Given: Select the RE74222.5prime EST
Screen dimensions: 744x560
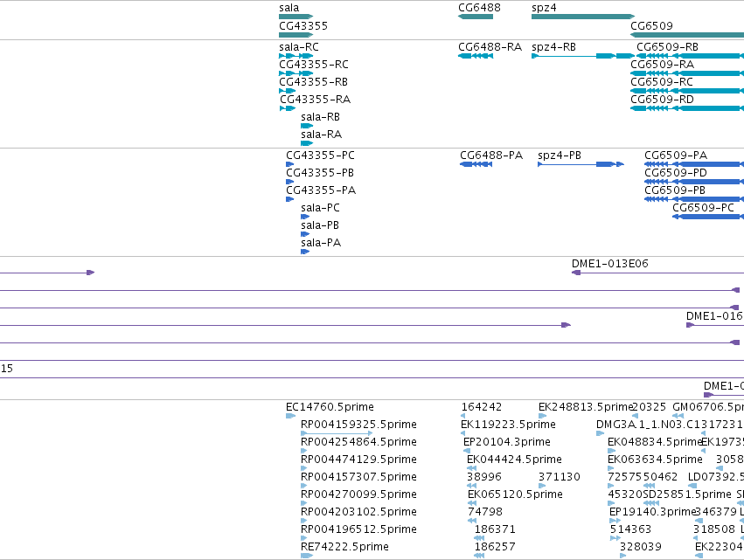Looking at the screenshot, I should coord(307,556).
